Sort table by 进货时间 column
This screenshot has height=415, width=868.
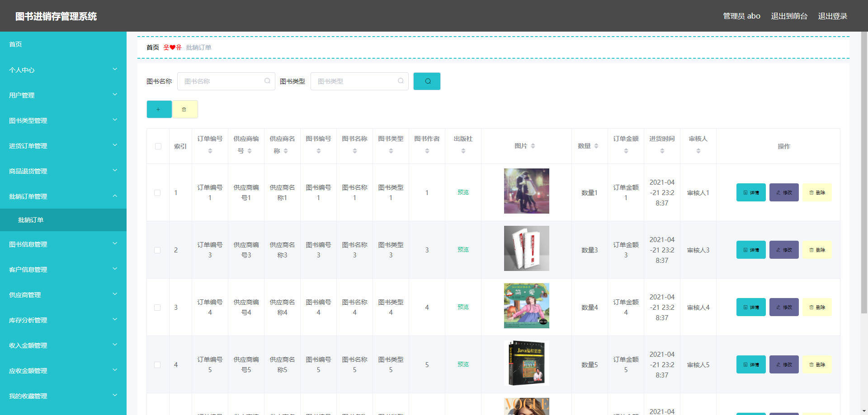point(662,151)
